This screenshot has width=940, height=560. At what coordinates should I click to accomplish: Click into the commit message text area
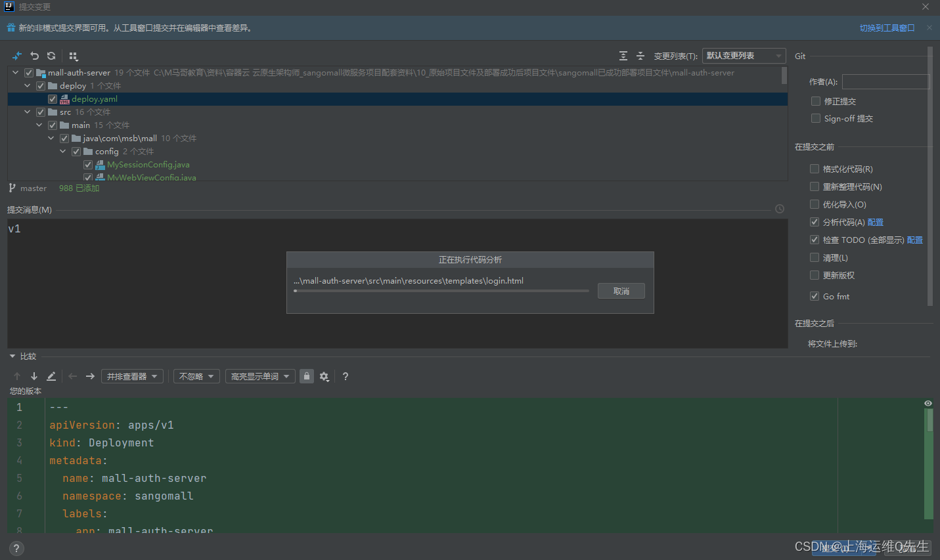[397, 284]
